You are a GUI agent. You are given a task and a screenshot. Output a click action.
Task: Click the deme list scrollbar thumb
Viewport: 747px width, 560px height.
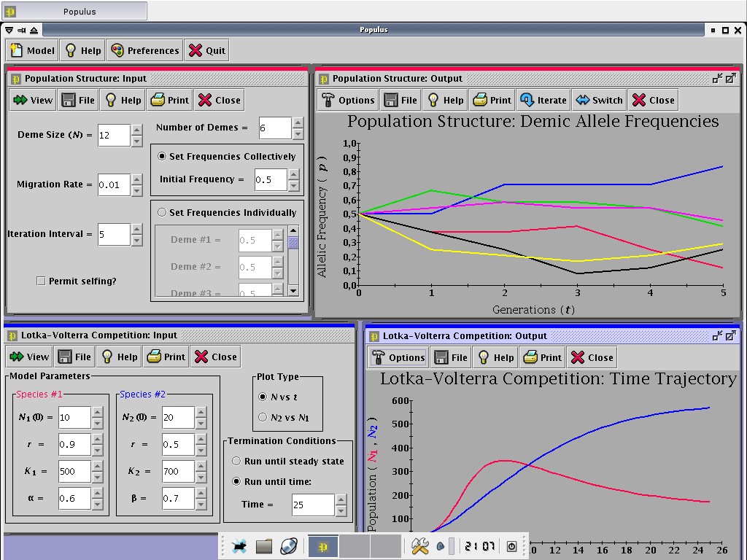(x=293, y=242)
